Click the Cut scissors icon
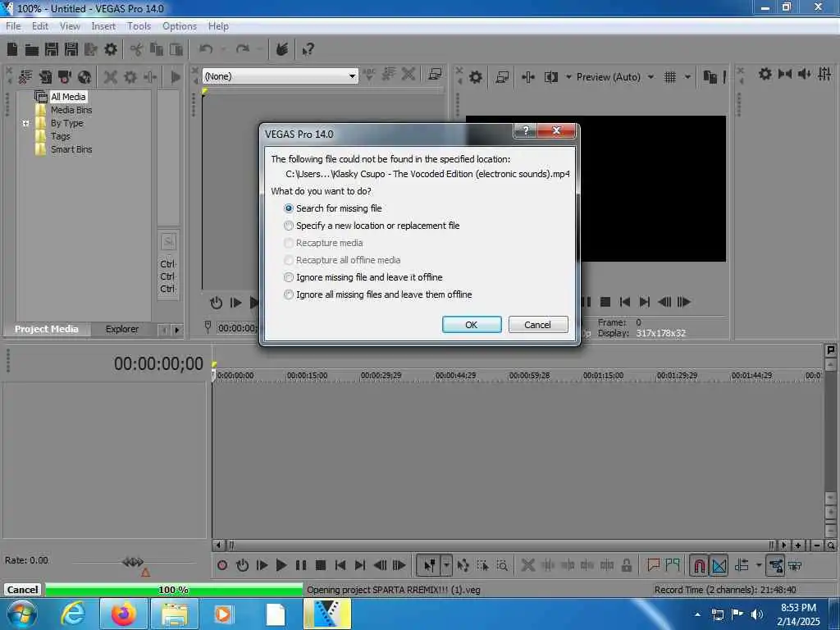840x630 pixels. click(x=136, y=50)
